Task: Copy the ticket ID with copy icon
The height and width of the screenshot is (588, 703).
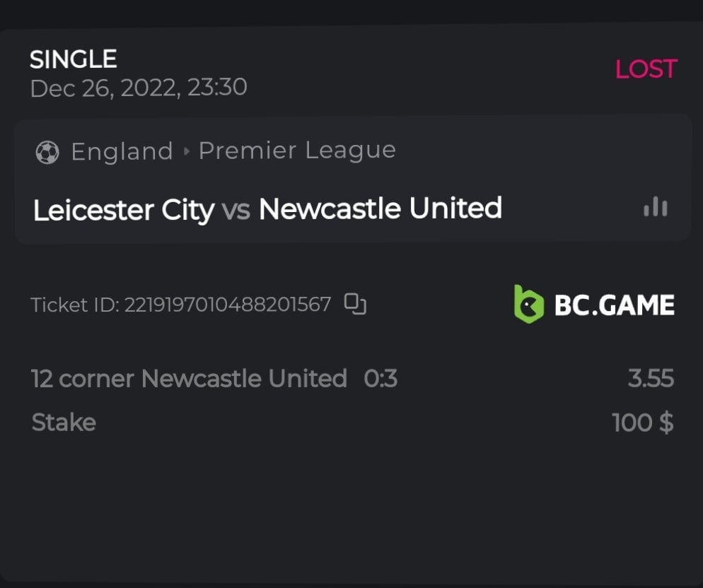Action: [355, 304]
